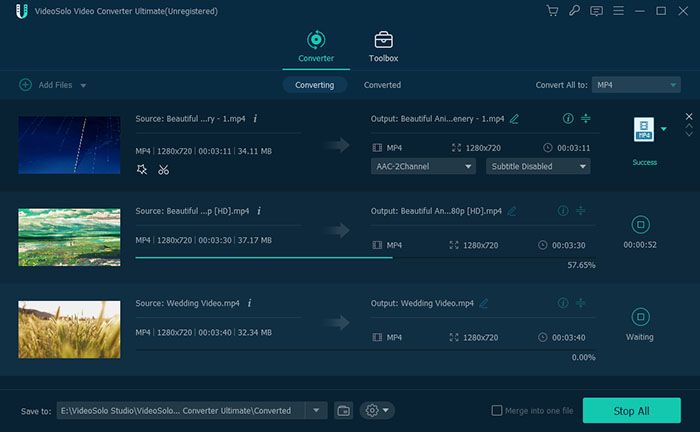Screen dimensions: 700x432
Task: Click compress settings icon for first video
Action: click(x=585, y=118)
